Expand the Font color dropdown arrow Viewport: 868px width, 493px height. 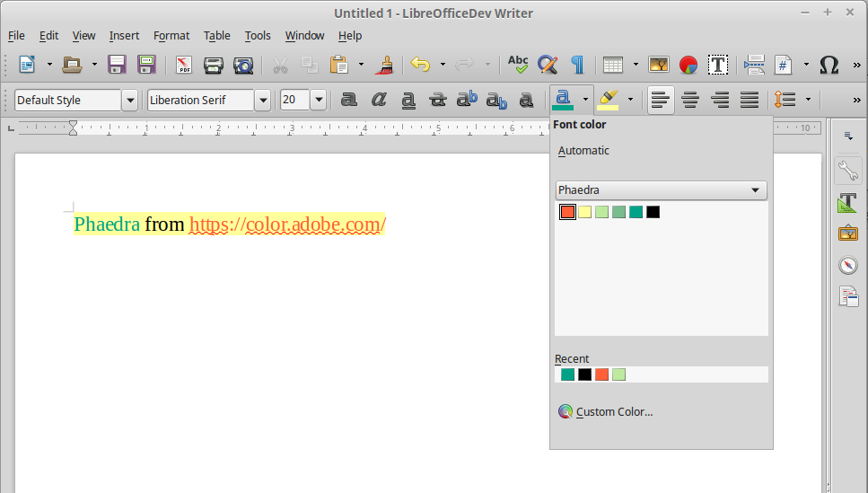click(x=585, y=100)
